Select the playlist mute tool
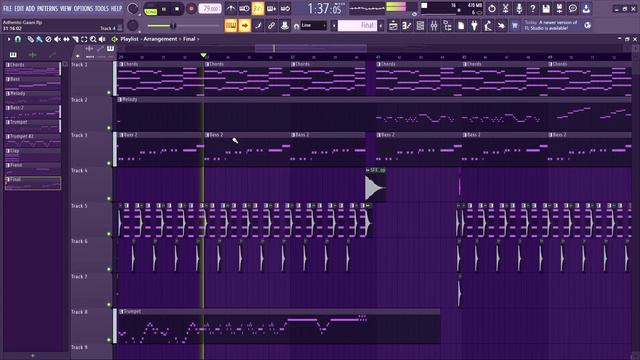The height and width of the screenshot is (360, 640). [x=57, y=39]
